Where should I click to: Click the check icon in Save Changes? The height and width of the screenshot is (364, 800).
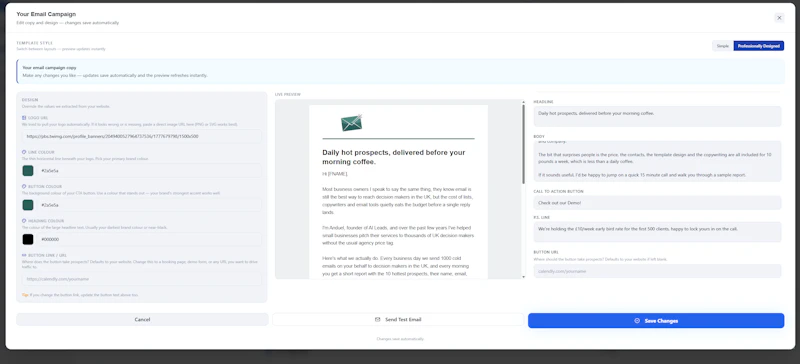pos(637,321)
